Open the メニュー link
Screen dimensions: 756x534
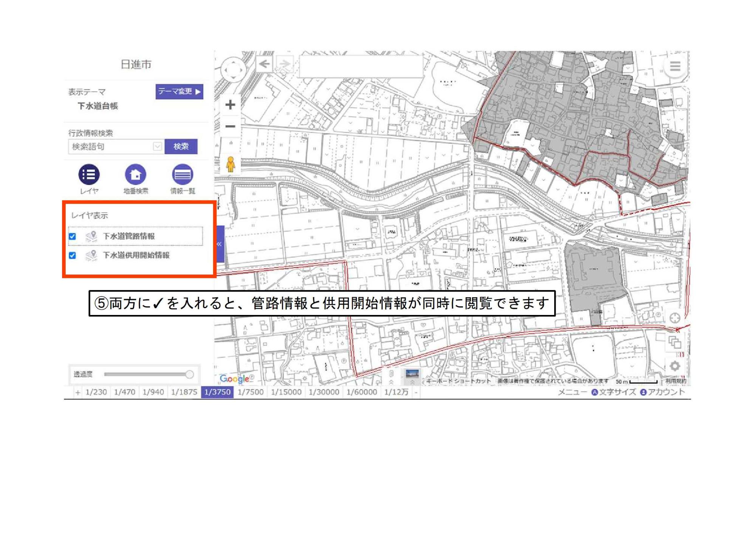[x=572, y=392]
